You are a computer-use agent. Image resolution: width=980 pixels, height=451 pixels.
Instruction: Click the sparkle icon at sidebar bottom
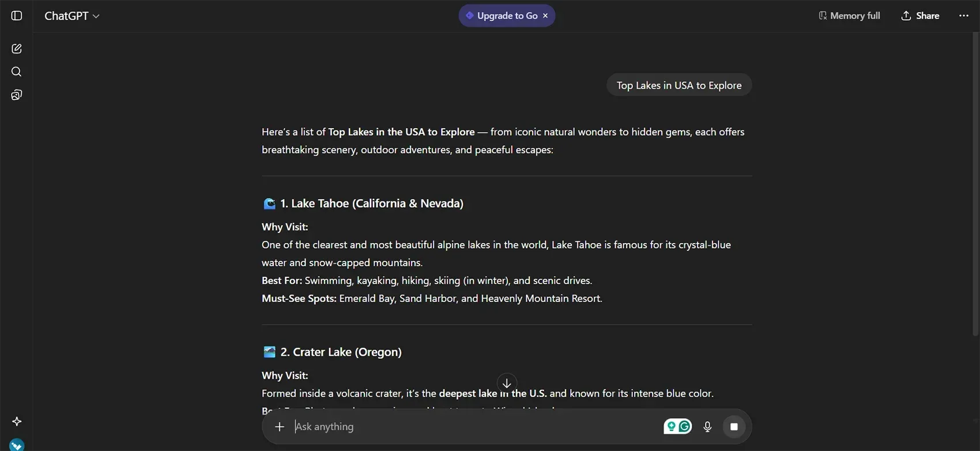17,422
